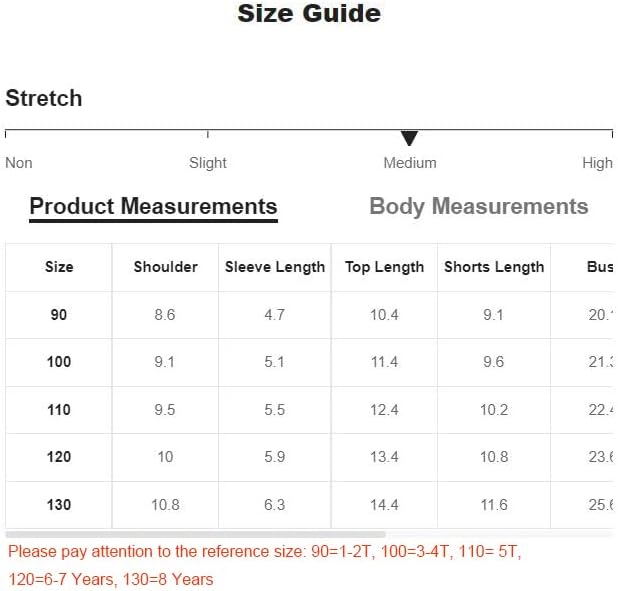618x591 pixels.
Task: Click the Non stretch label
Action: (x=19, y=163)
